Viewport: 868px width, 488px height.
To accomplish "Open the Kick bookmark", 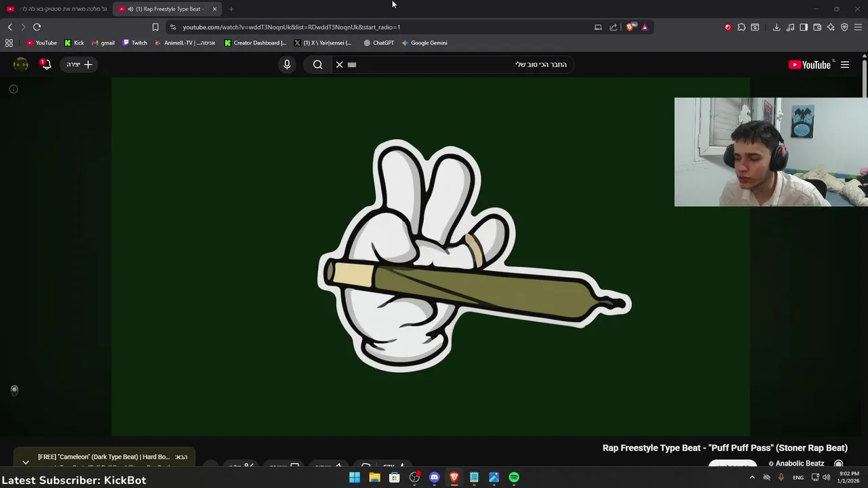I will point(74,43).
